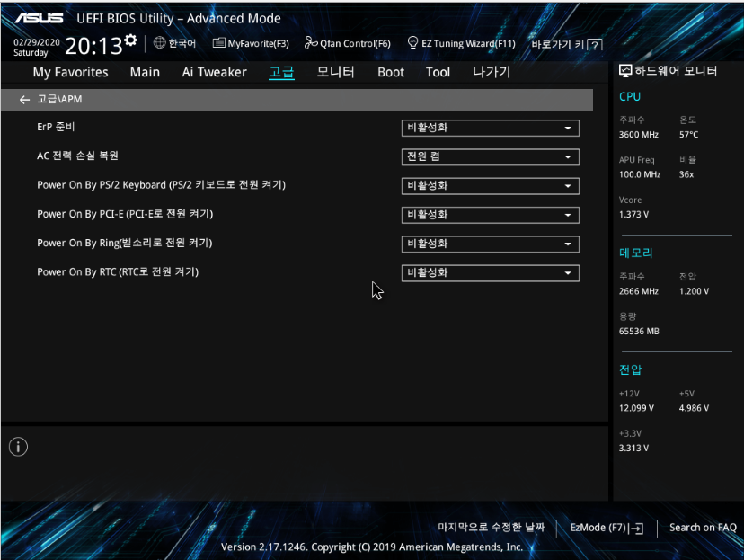Click memory capacity 65536 MB value
744x560 pixels.
(639, 332)
